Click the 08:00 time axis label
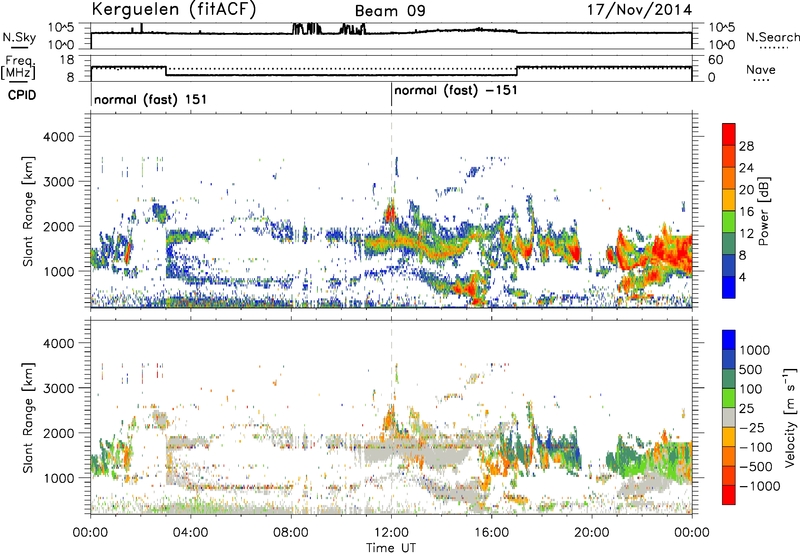Viewport: 800px width, 554px height. coord(291,533)
